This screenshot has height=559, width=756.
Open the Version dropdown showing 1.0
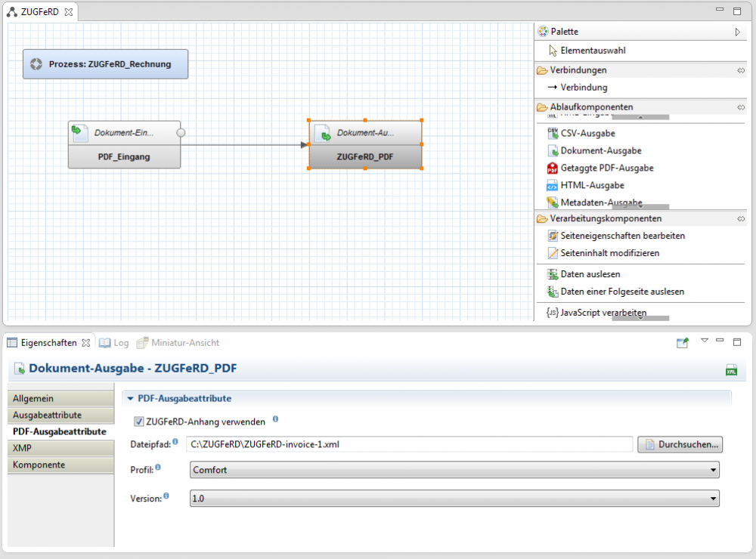[454, 499]
